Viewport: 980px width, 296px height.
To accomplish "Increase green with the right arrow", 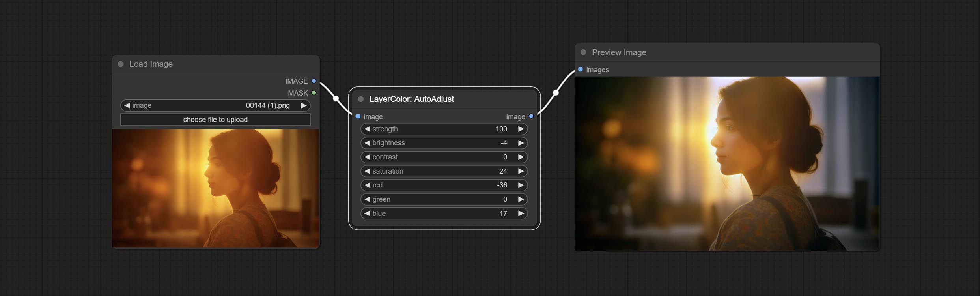I will point(521,199).
